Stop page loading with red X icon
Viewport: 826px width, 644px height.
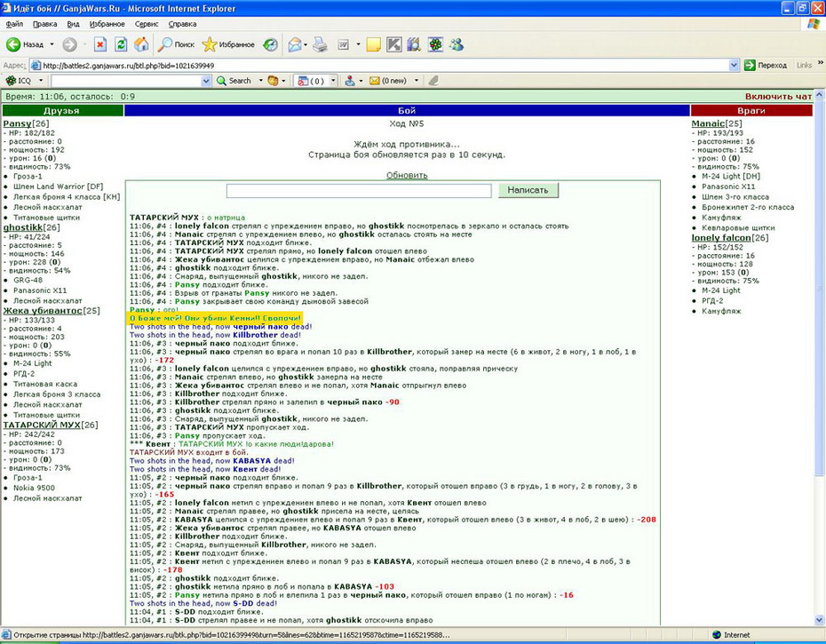tap(100, 44)
